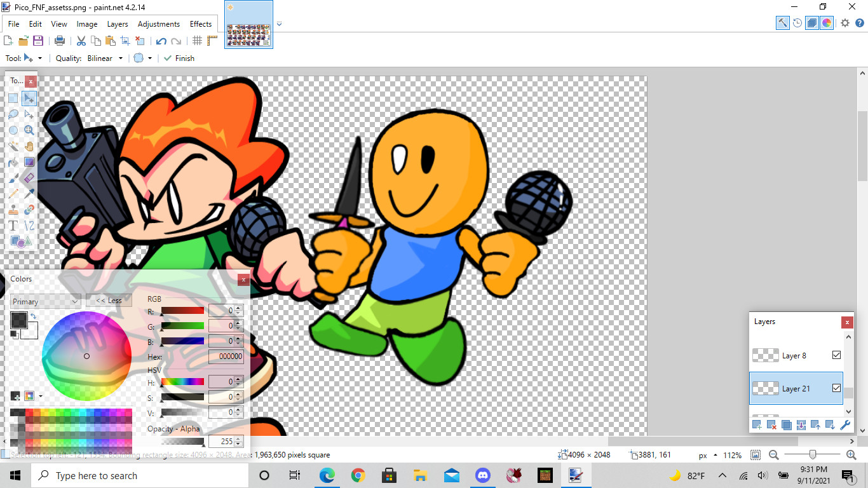Open Layer Properties wrench icon
Screen dimensions: 868x488
844,425
